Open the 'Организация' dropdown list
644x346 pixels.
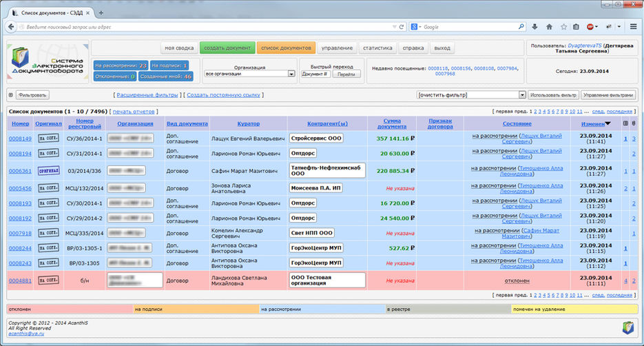(291, 74)
